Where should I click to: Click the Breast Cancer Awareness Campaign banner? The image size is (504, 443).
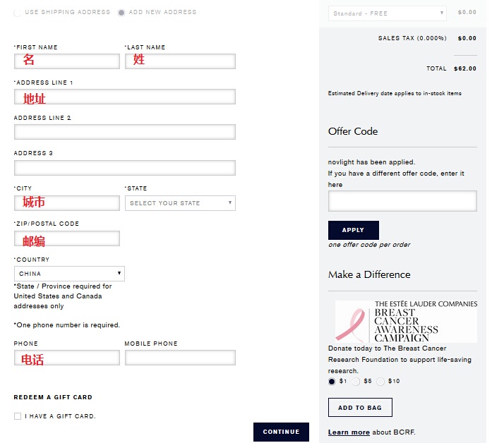pos(406,321)
